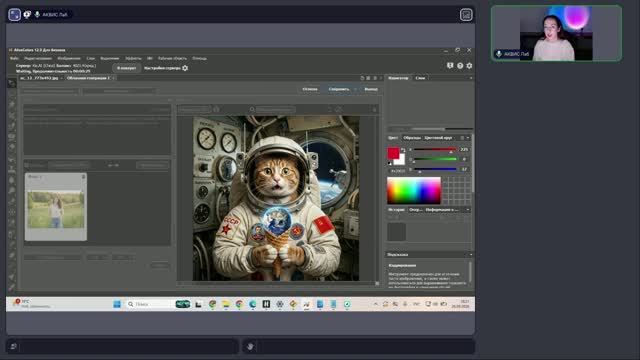The image size is (640, 360).
Task: Adjust the green channel slider
Action: [435, 159]
